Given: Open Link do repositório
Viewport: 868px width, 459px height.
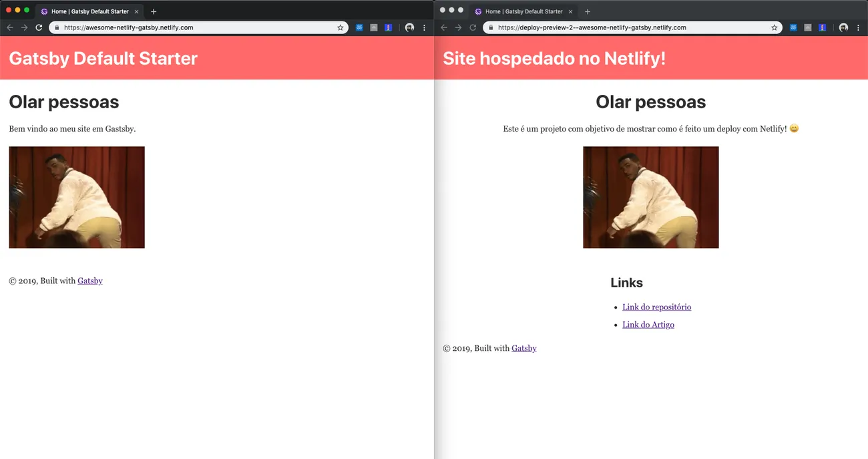Looking at the screenshot, I should point(657,307).
